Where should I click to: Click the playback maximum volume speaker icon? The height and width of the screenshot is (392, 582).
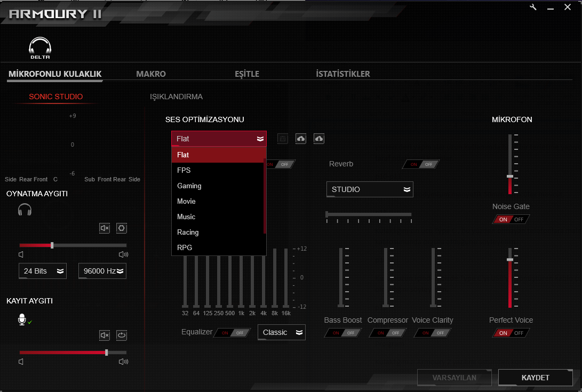(x=123, y=254)
